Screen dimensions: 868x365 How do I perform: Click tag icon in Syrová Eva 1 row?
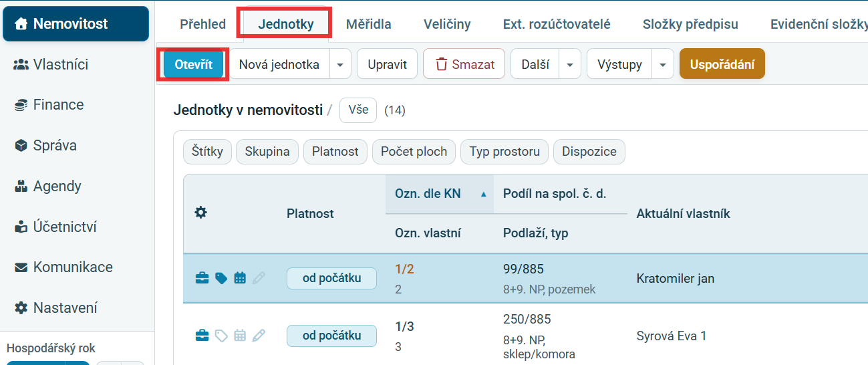[x=221, y=336]
